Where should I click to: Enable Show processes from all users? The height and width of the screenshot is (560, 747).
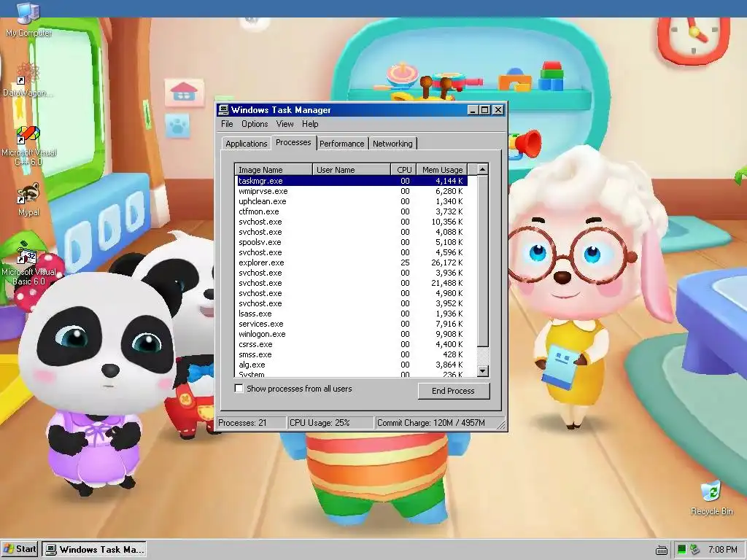(x=239, y=389)
